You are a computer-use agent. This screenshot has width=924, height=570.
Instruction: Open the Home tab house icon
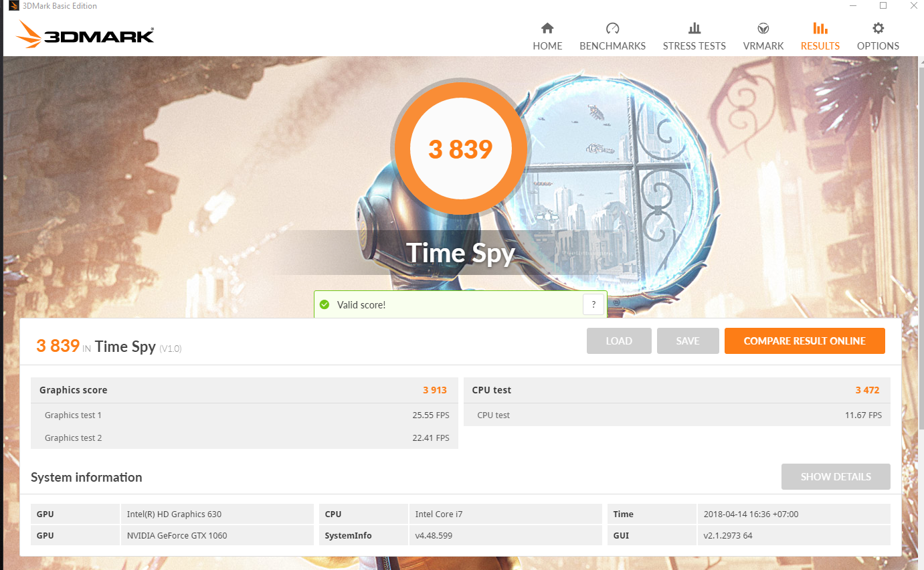(547, 28)
